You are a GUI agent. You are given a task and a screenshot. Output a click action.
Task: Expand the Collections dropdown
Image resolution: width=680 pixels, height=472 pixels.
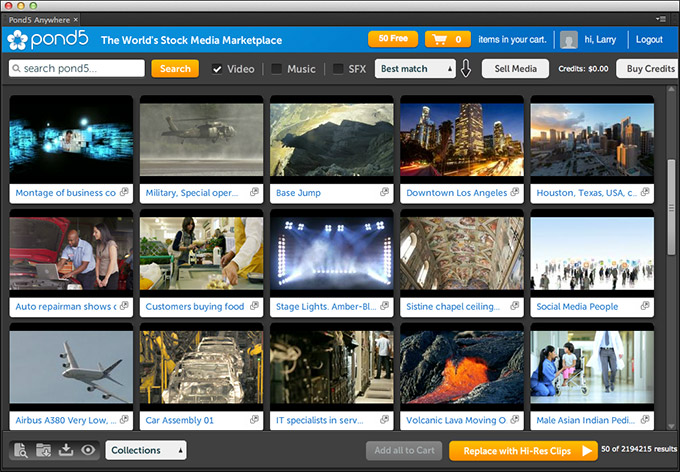pos(146,450)
